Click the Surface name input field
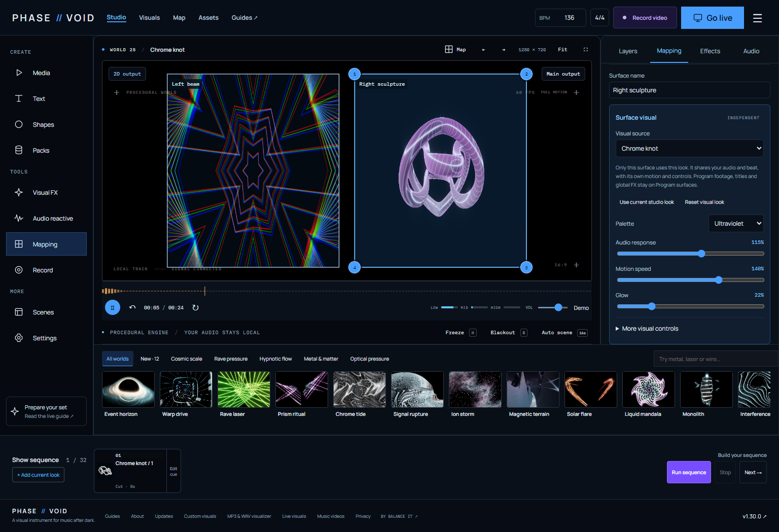The height and width of the screenshot is (532, 779). [689, 90]
